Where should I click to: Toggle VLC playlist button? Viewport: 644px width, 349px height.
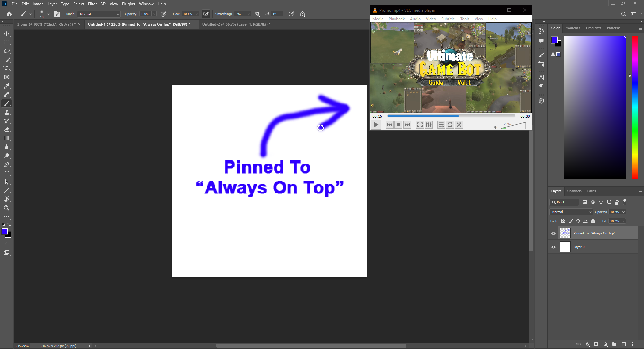point(441,125)
